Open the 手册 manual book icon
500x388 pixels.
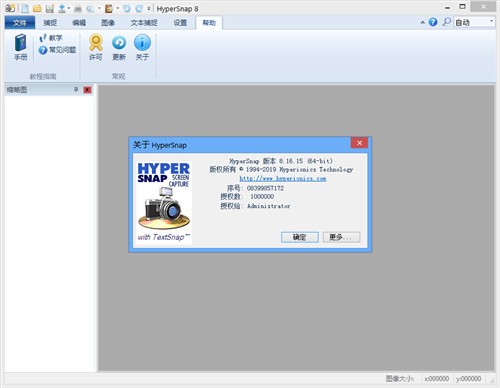click(x=20, y=47)
